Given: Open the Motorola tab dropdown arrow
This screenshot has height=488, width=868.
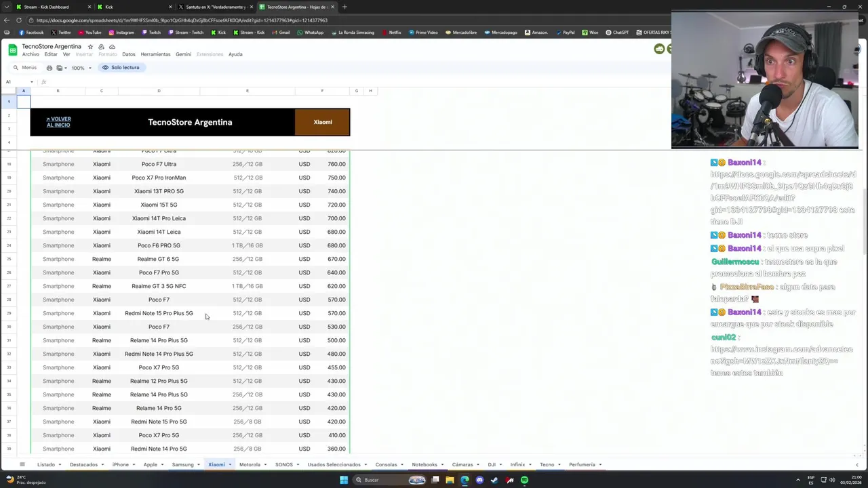Looking at the screenshot, I should (x=266, y=465).
